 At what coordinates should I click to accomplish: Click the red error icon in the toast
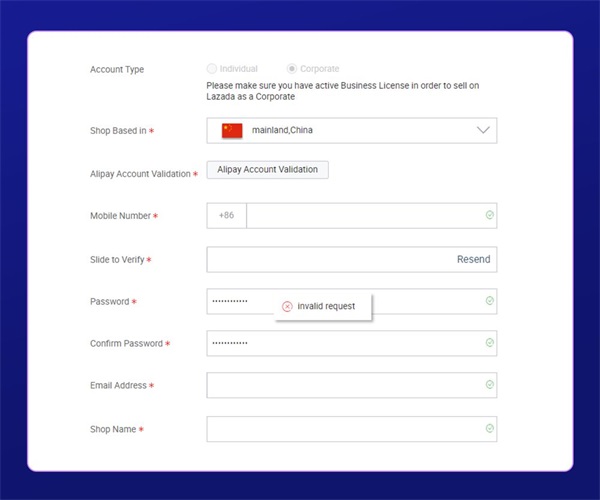coord(287,306)
